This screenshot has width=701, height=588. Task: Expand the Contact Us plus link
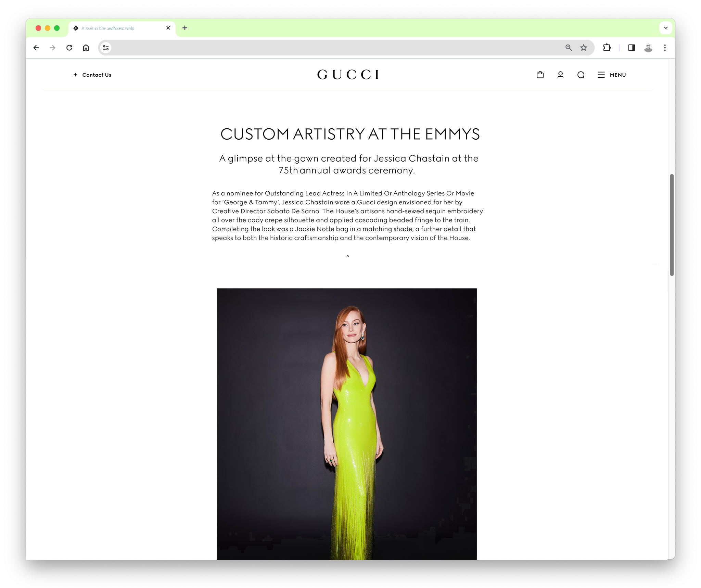pos(92,75)
